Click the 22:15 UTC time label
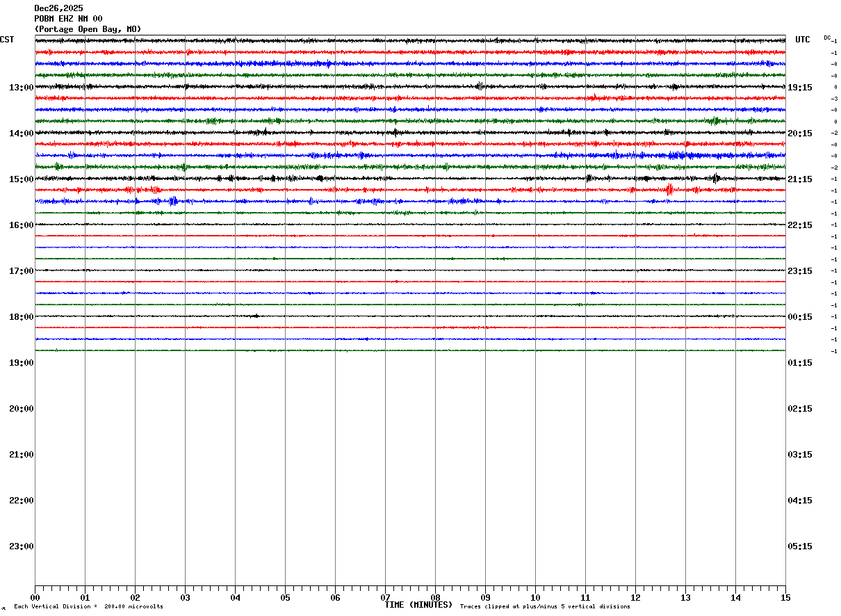This screenshot has height=616, width=841. [800, 225]
